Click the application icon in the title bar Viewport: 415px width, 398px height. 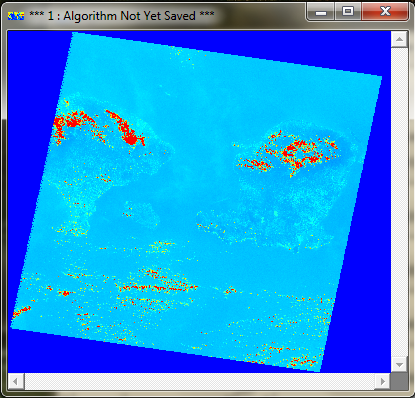pyautogui.click(x=16, y=16)
